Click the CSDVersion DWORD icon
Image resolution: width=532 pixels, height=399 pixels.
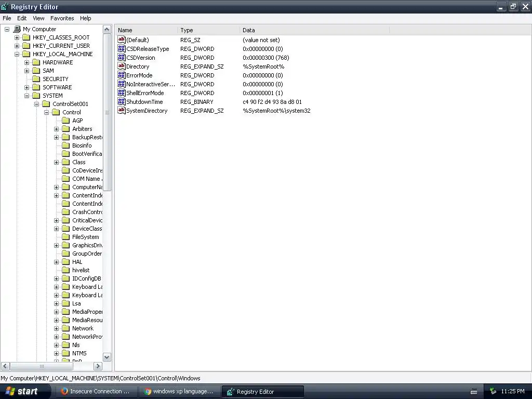click(122, 57)
